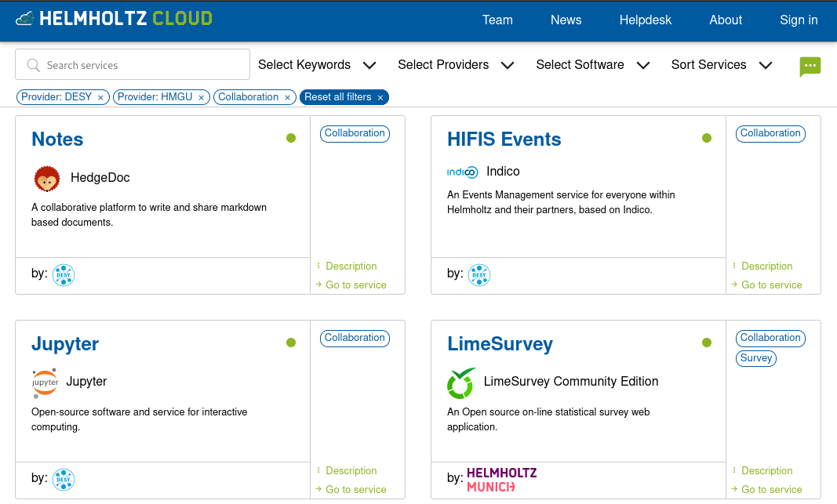Click the LimeSurvey lime logo
The width and height of the screenshot is (837, 504).
[461, 383]
